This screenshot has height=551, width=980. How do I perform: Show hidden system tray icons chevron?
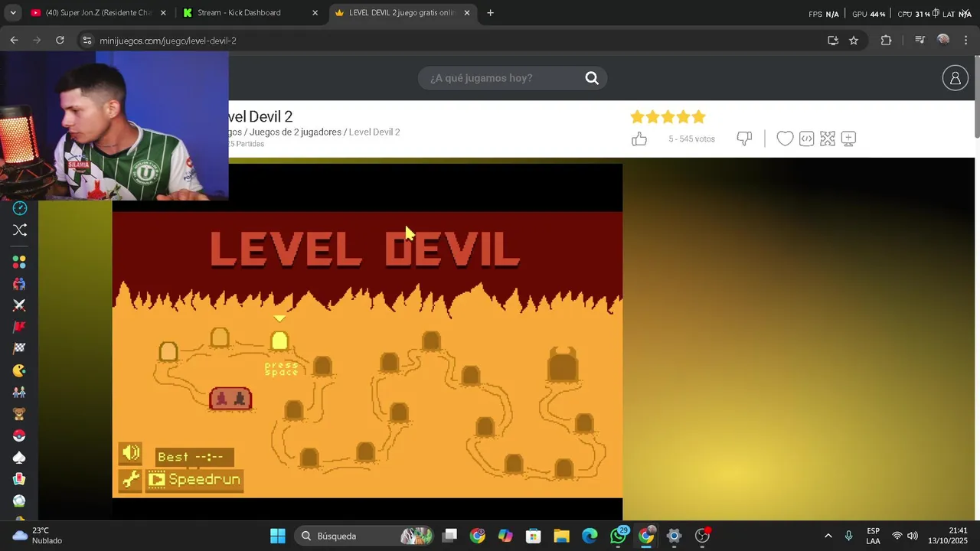point(828,536)
